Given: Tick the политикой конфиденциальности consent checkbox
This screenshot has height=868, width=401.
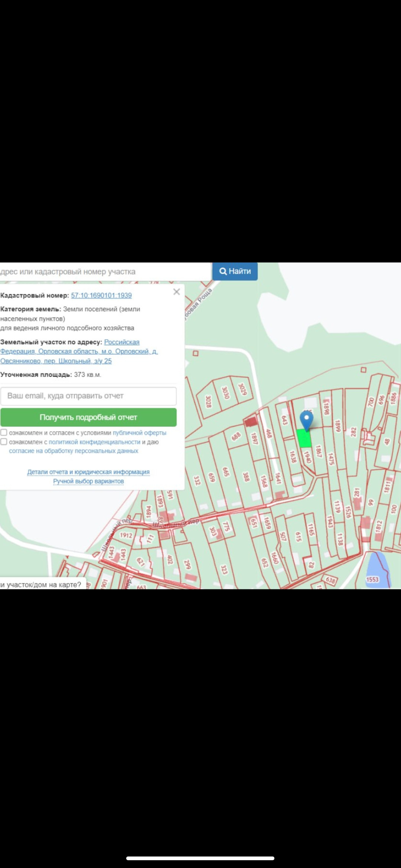Looking at the screenshot, I should 4,442.
